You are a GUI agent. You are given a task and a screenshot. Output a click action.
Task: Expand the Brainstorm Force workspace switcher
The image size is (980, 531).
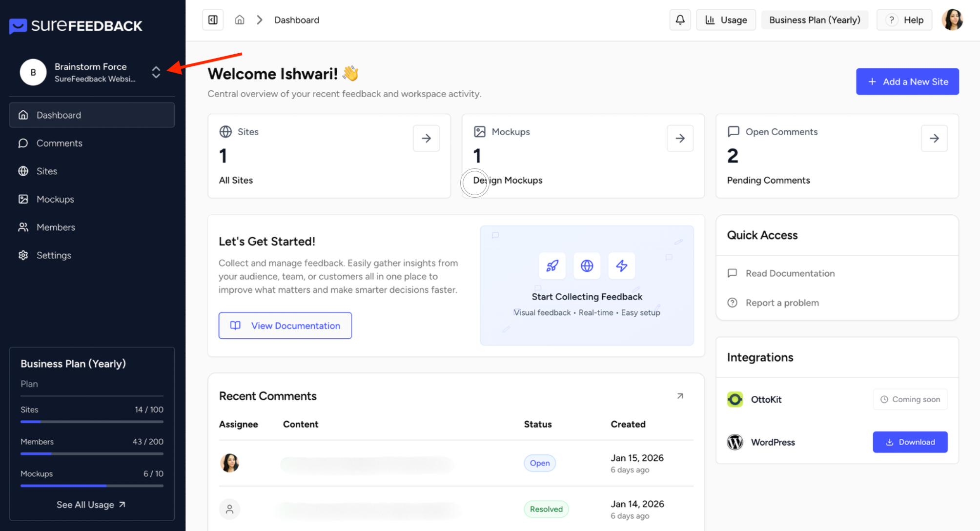coord(156,72)
